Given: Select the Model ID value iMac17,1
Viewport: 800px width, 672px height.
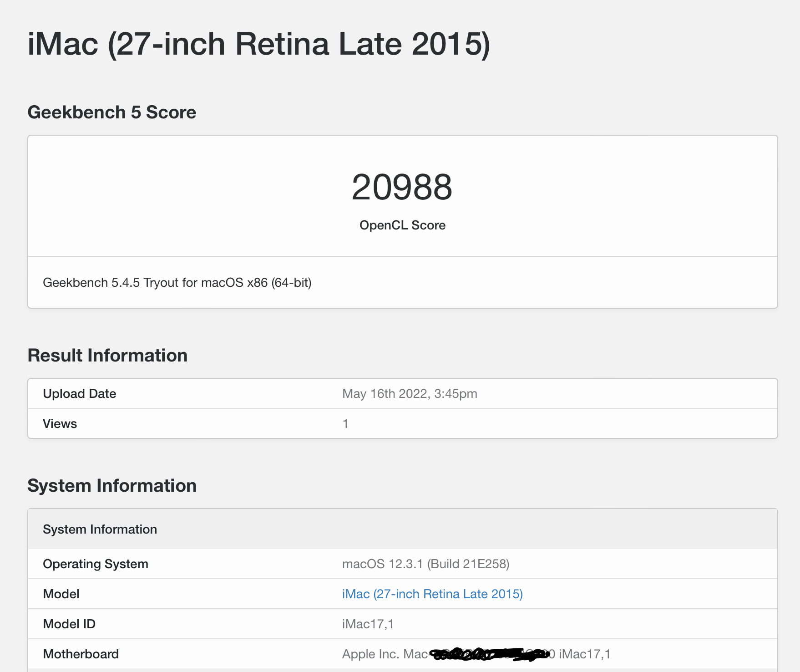Looking at the screenshot, I should [x=368, y=624].
